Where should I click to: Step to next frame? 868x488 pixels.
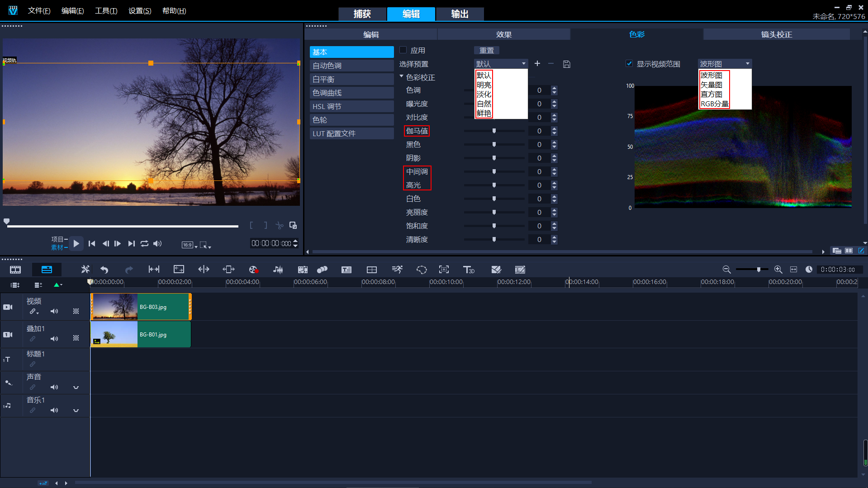118,244
